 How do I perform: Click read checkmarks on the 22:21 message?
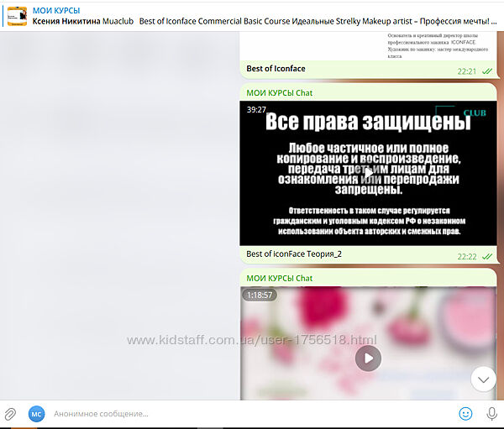pyautogui.click(x=487, y=71)
